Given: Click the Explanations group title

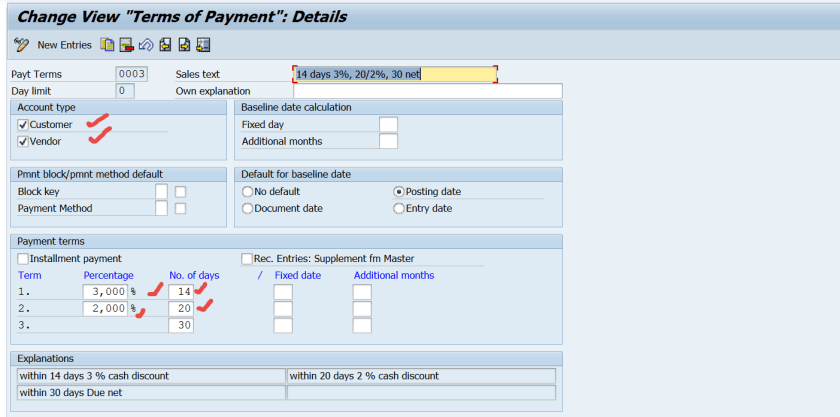Looking at the screenshot, I should (x=46, y=359).
